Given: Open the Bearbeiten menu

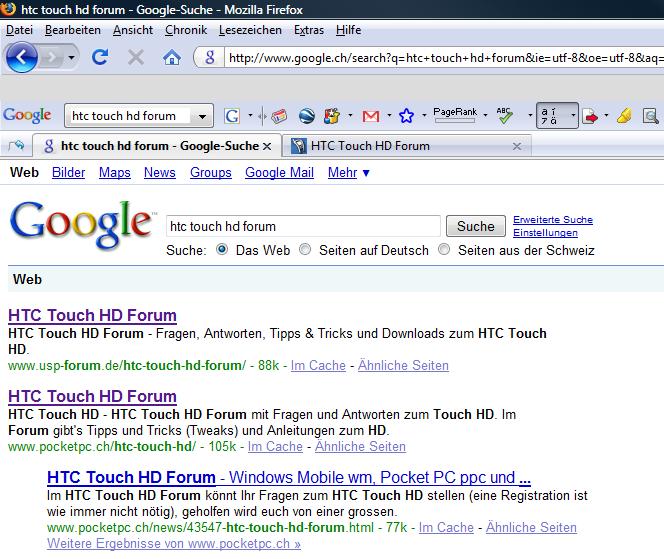Looking at the screenshot, I should (x=73, y=30).
